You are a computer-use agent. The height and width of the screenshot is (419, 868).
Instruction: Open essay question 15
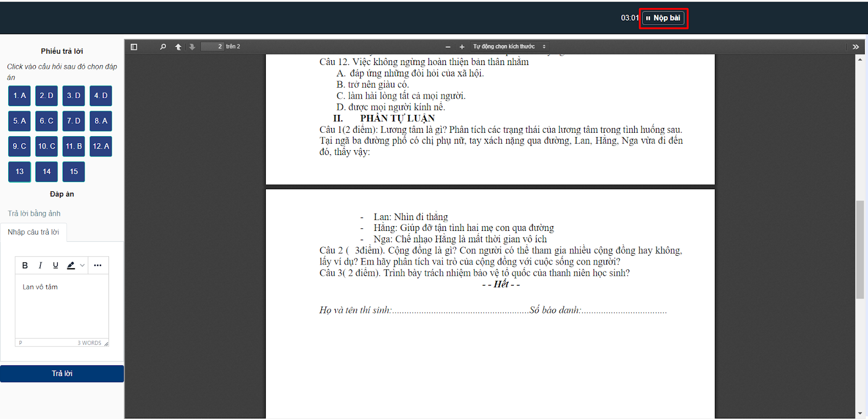pyautogui.click(x=74, y=172)
